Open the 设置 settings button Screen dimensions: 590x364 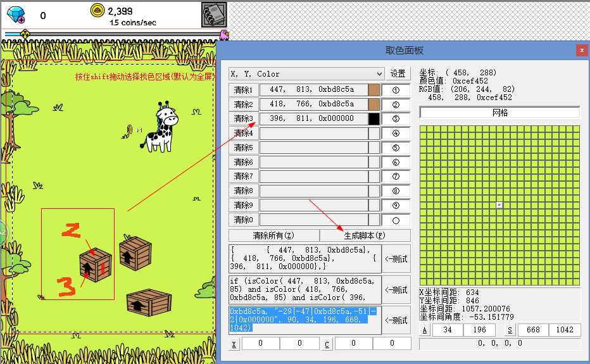(398, 74)
